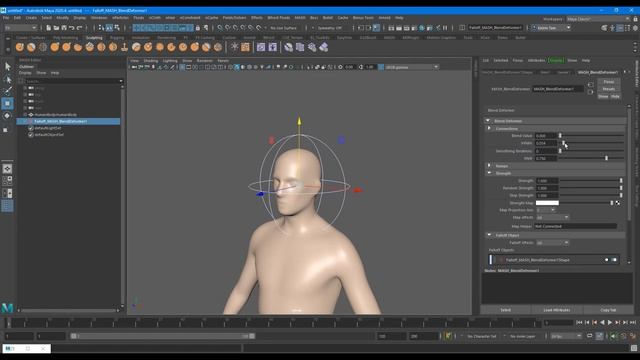Click the first orange Sculpt tool in the shelf
The width and height of the screenshot is (640, 360).
[x=20, y=47]
